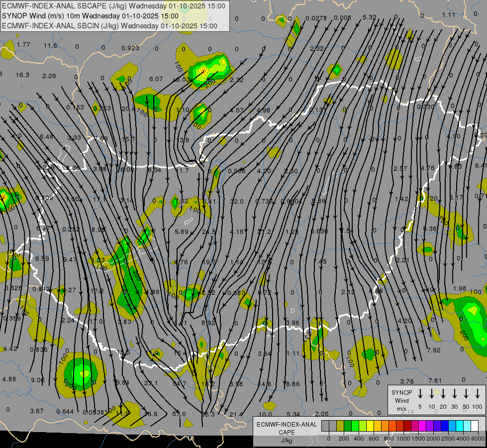Image resolution: width=487 pixels, height=448 pixels.
Task: Click the 1000 tick label on CAPE scale
Action: (403, 439)
